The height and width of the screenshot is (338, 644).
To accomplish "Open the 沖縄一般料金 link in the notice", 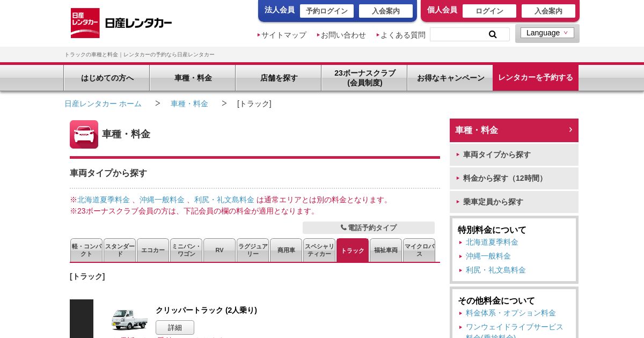I will pos(162,200).
